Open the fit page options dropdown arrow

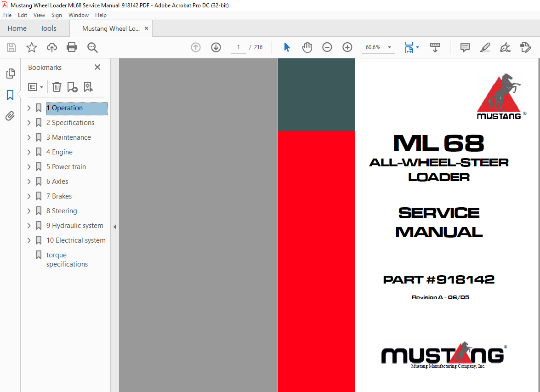pyautogui.click(x=417, y=47)
